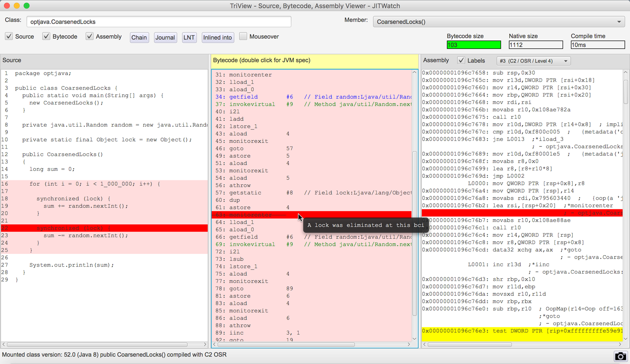Click the source panel horizontal scrollbar
This screenshot has width=630, height=364.
[97, 344]
